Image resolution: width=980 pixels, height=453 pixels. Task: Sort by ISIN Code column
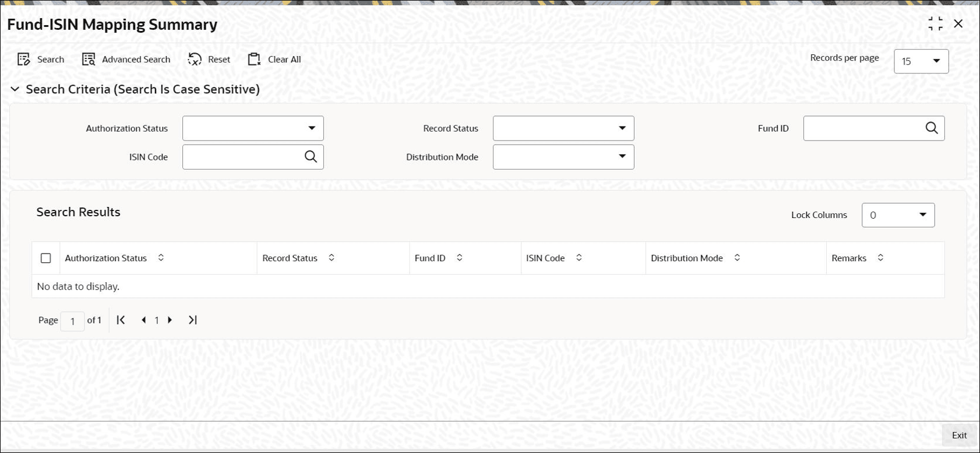(579, 258)
